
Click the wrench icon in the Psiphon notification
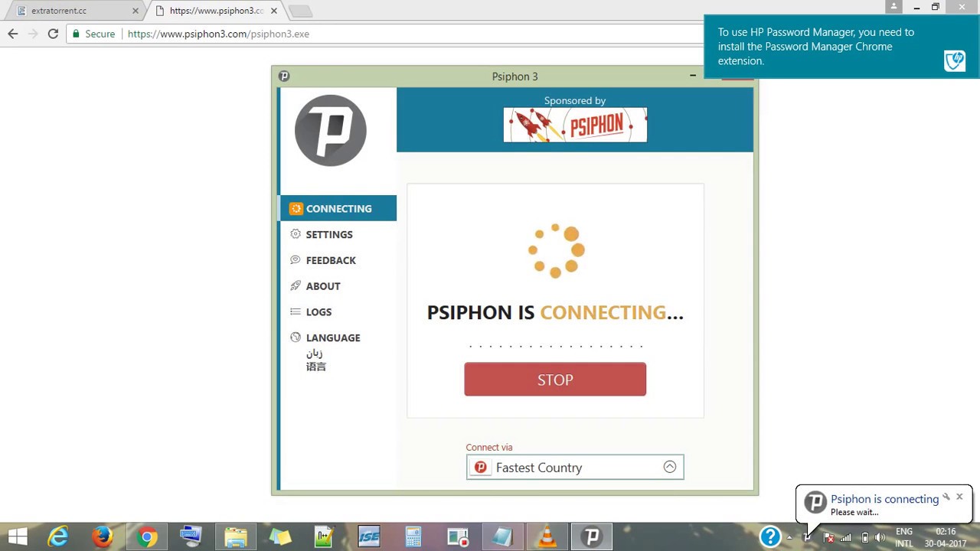[x=946, y=497]
